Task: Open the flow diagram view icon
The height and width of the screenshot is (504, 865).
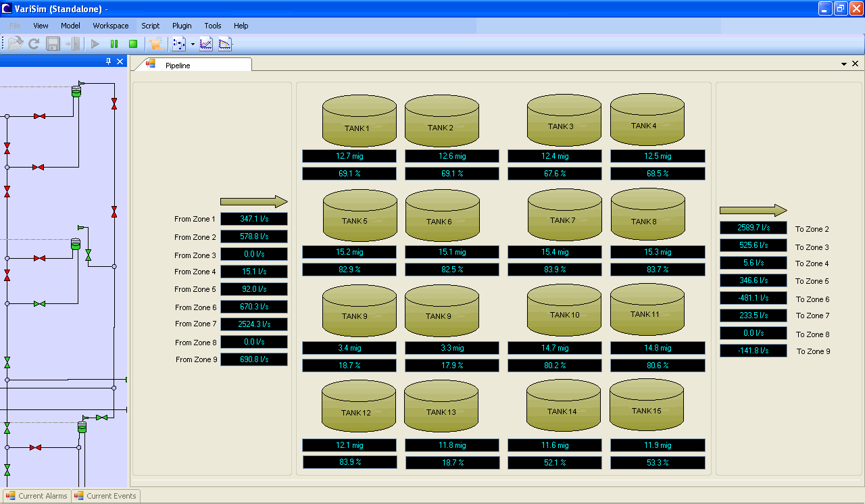Action: click(x=178, y=43)
